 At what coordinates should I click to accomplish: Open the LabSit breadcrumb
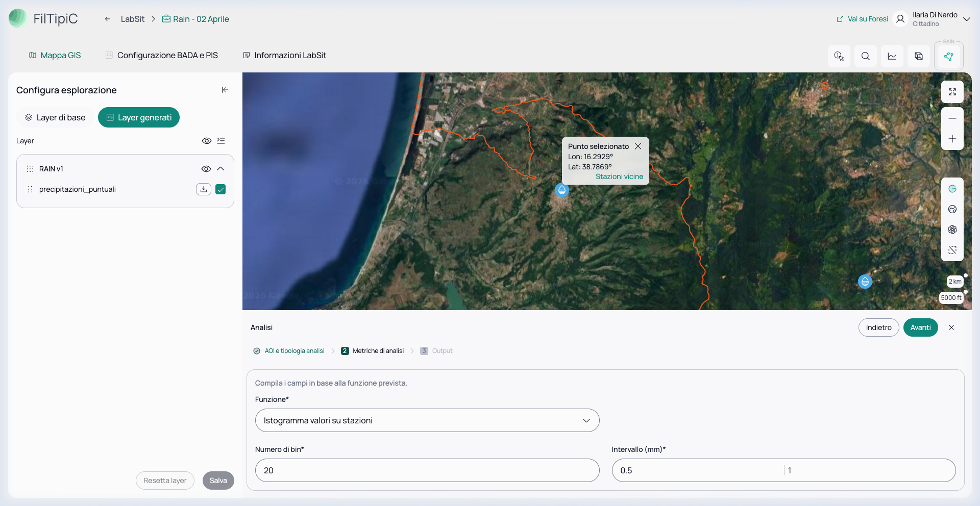[x=133, y=19]
